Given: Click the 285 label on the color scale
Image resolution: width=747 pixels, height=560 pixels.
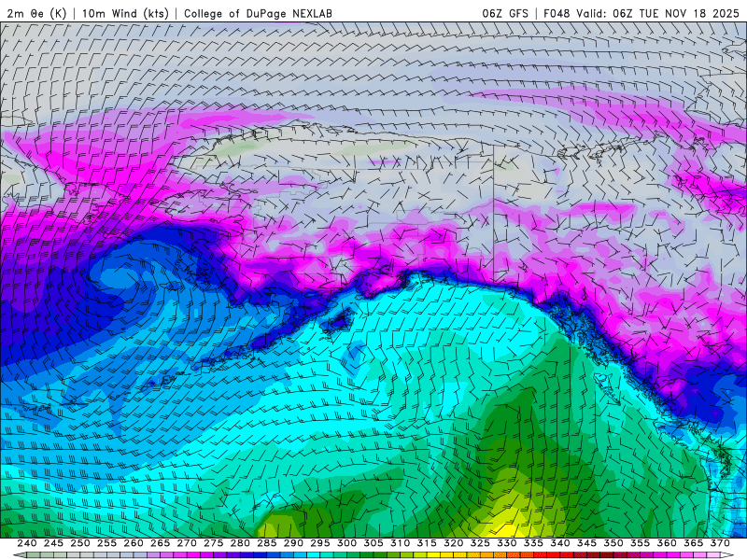Looking at the screenshot, I should point(267,543).
